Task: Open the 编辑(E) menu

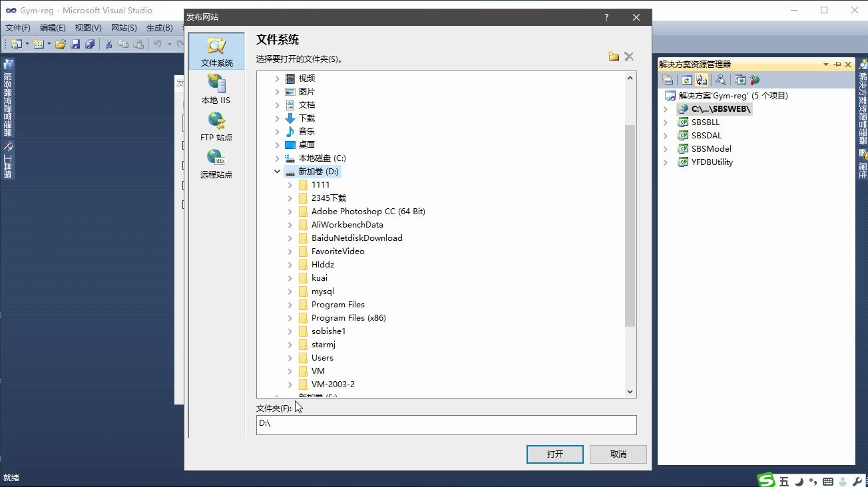Action: 53,28
